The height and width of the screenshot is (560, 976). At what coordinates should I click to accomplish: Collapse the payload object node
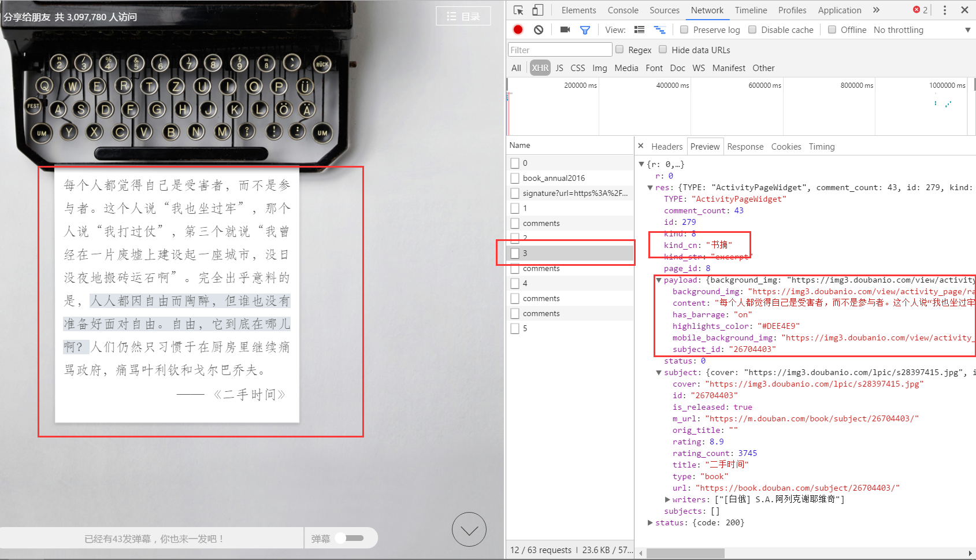click(x=659, y=280)
